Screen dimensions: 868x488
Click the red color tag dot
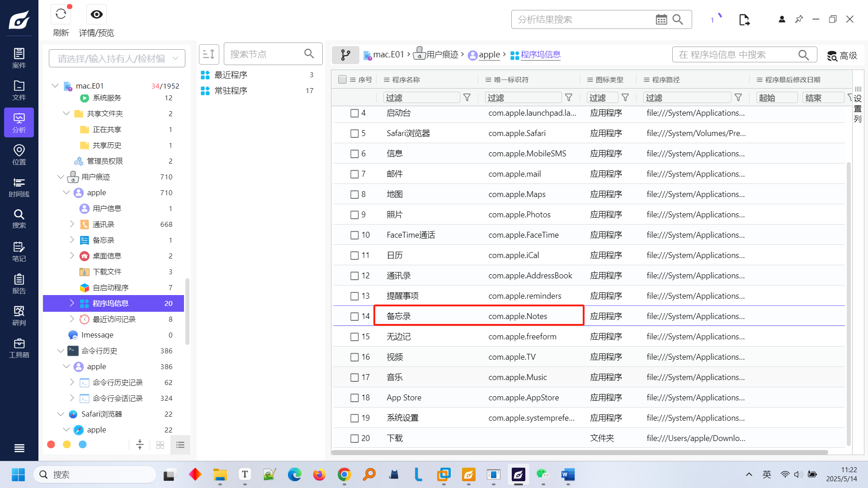(x=51, y=445)
